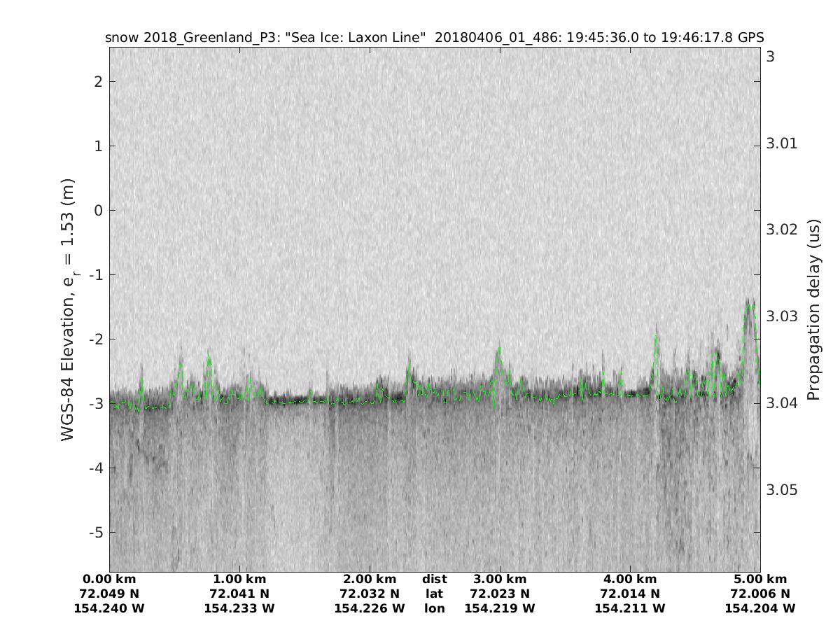Viewport: 840px width, 630px height.
Task: Click the 3.00 km distance tick label
Action: pos(500,580)
